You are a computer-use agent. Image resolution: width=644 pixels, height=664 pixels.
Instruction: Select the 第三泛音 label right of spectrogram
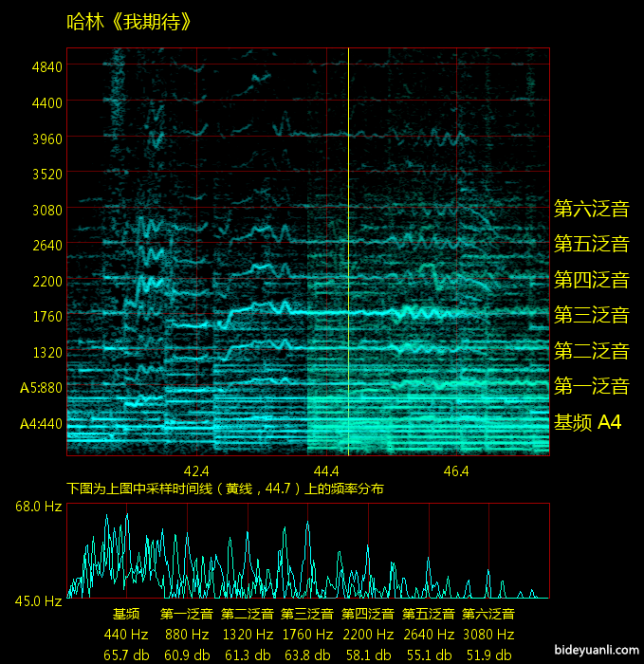coord(592,316)
